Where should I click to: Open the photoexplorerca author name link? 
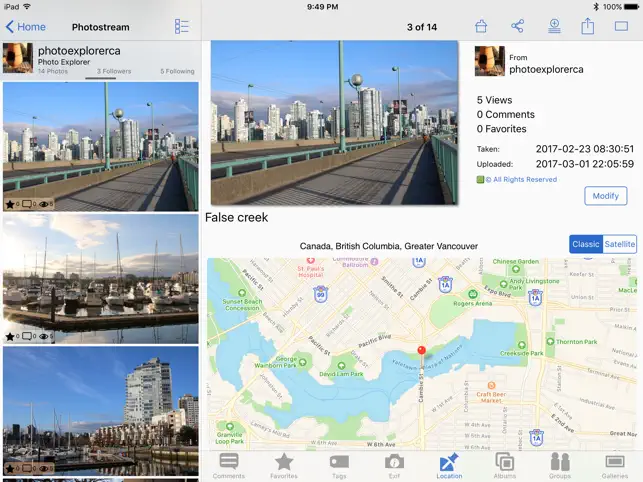(546, 69)
